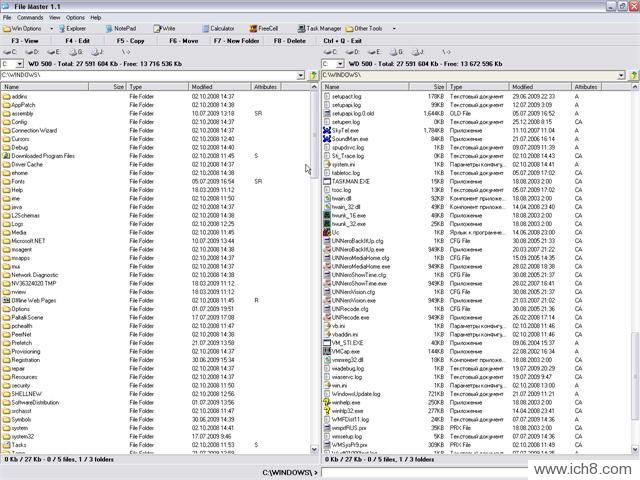The image size is (640, 480).
Task: Go up one folder in right panel
Action: pos(634,76)
